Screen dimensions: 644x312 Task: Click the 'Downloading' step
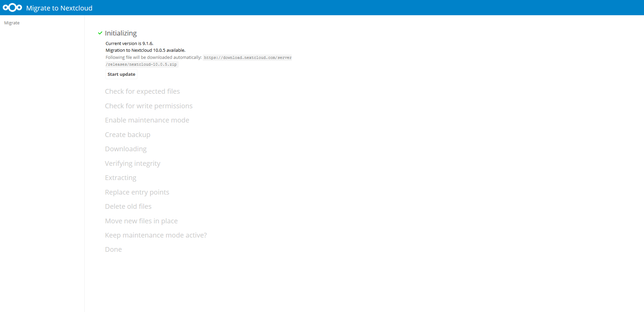pyautogui.click(x=126, y=149)
